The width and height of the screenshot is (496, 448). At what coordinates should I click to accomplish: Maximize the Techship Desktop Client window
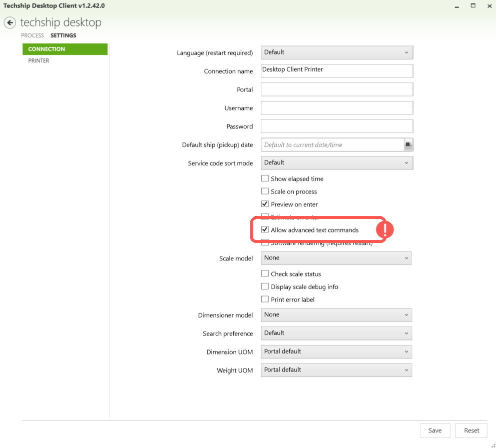click(x=473, y=5)
